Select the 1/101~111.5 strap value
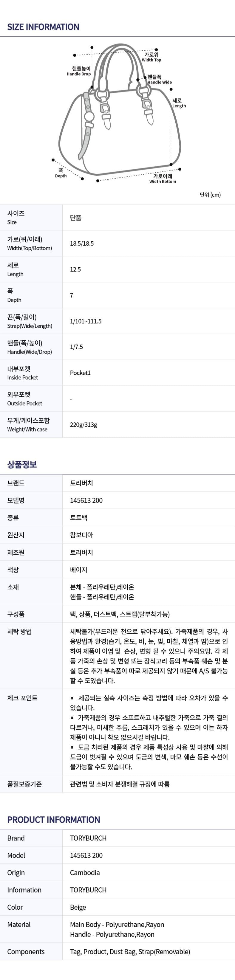235x980 pixels. pos(86,321)
